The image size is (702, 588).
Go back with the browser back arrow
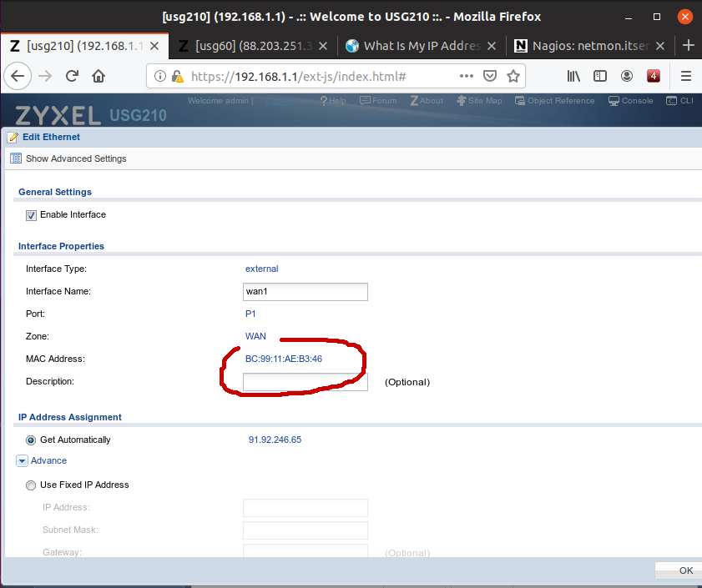pos(18,77)
